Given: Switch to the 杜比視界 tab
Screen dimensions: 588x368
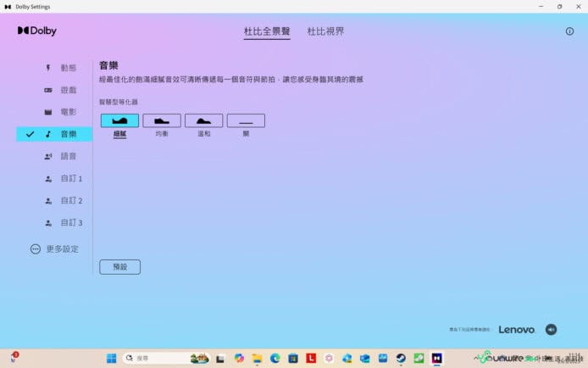Looking at the screenshot, I should click(325, 31).
